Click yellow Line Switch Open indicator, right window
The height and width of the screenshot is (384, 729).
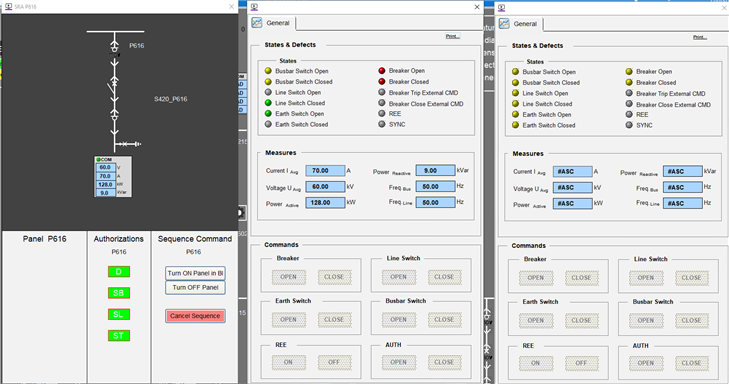516,93
